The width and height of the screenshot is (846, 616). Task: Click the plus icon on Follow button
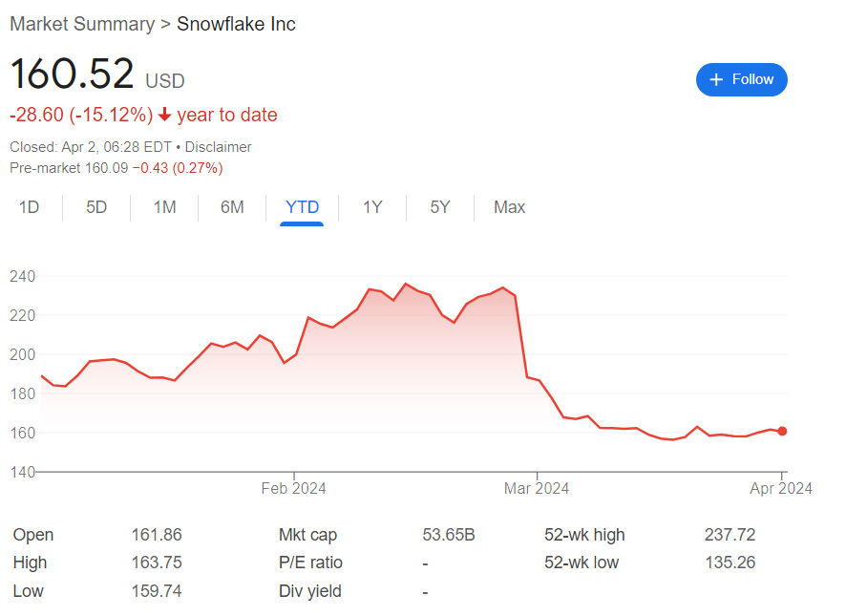pyautogui.click(x=716, y=80)
